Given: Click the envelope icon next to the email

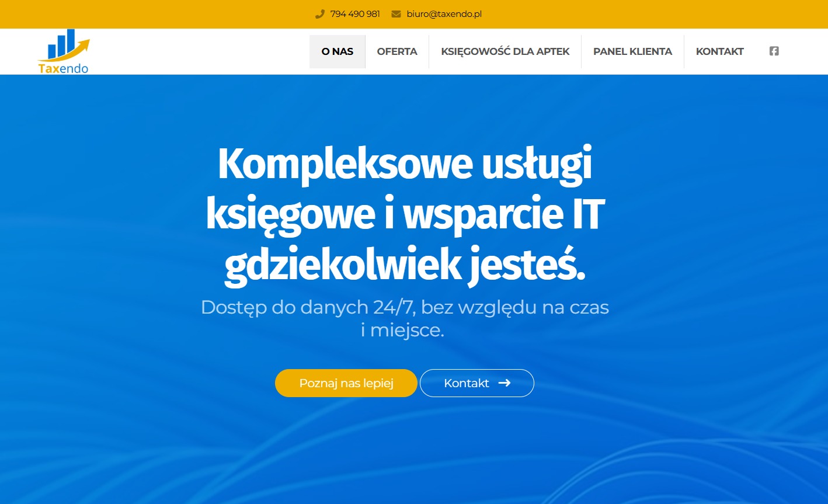Looking at the screenshot, I should click(396, 13).
